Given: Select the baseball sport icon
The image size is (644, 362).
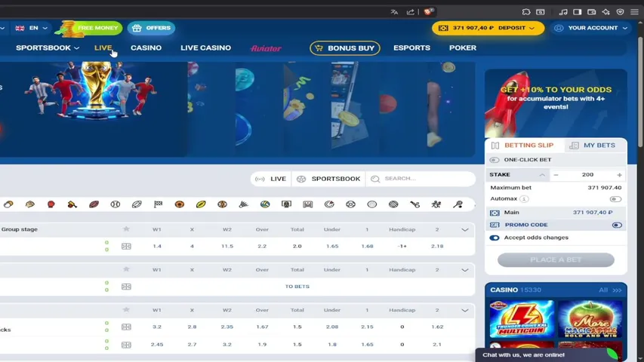Looking at the screenshot, I should (x=116, y=204).
